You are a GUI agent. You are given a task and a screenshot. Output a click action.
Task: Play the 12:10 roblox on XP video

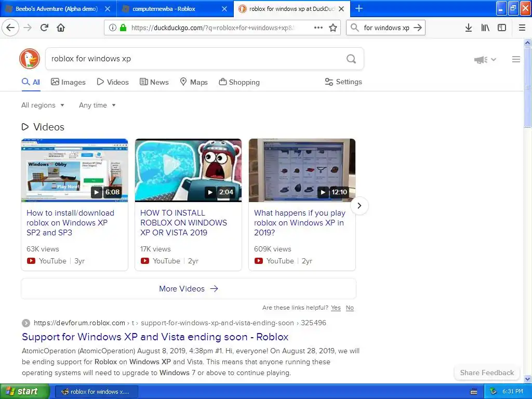point(302,170)
